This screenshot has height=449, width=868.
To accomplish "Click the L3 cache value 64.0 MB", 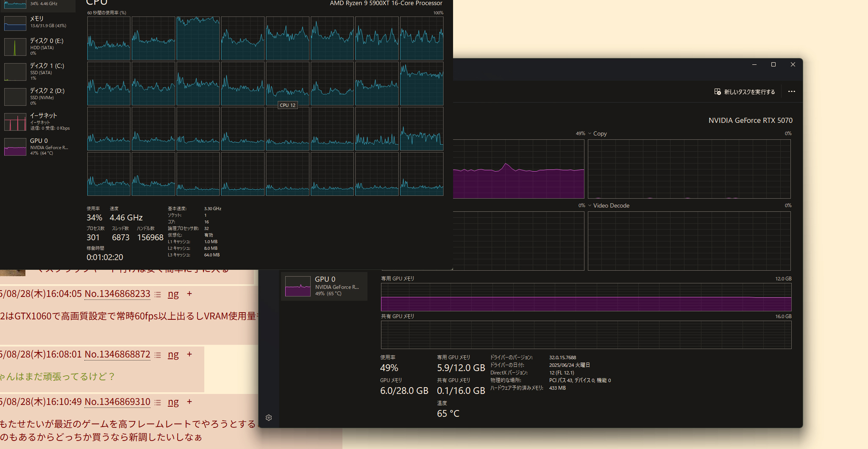I will 212,255.
